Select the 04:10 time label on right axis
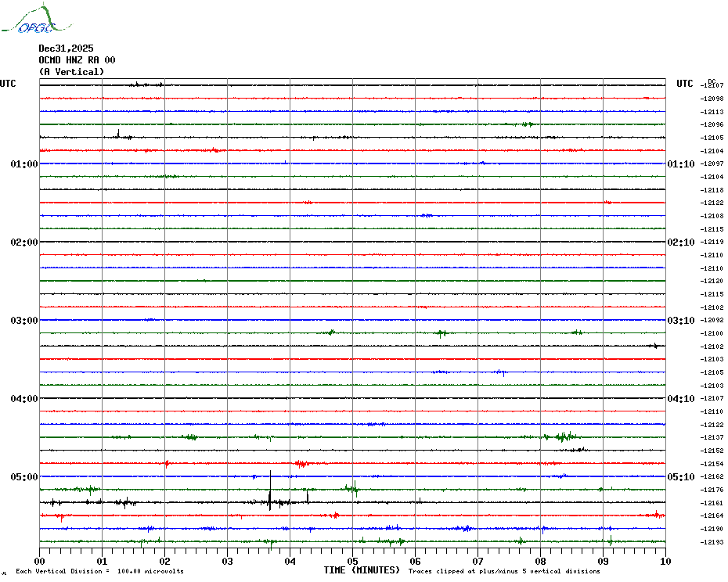This screenshot has width=728, height=582. coord(679,399)
